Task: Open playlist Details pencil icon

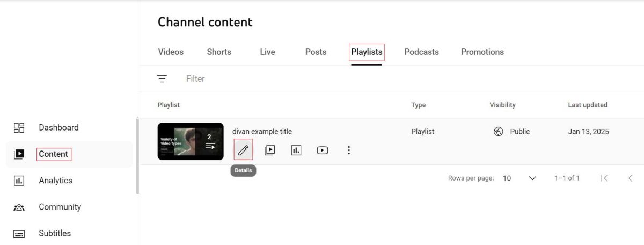Action: (243, 150)
